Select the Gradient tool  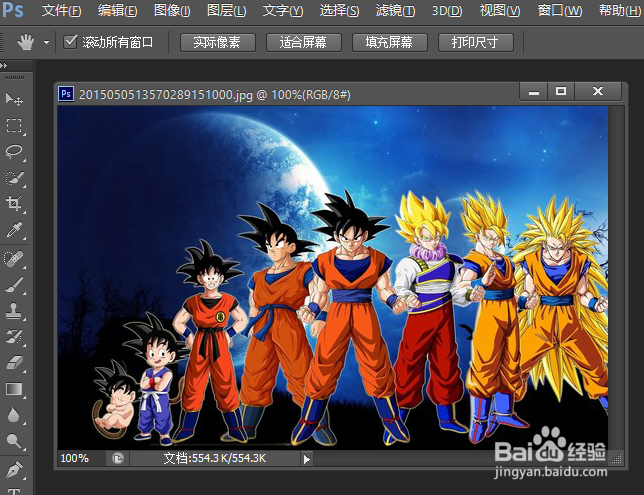point(14,389)
